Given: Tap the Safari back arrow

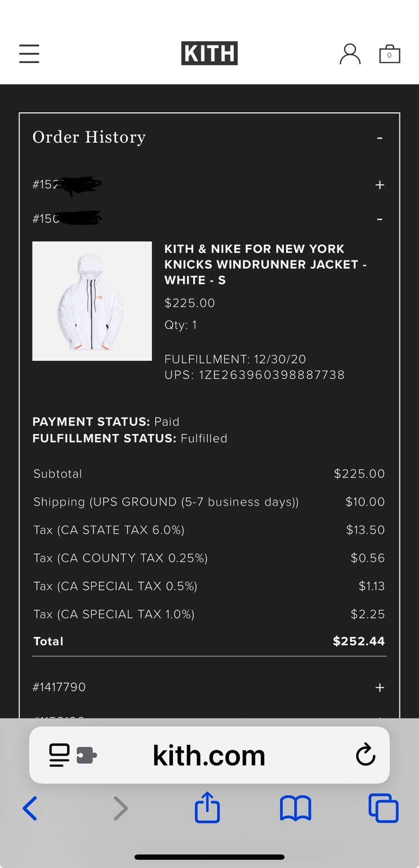Looking at the screenshot, I should point(30,808).
